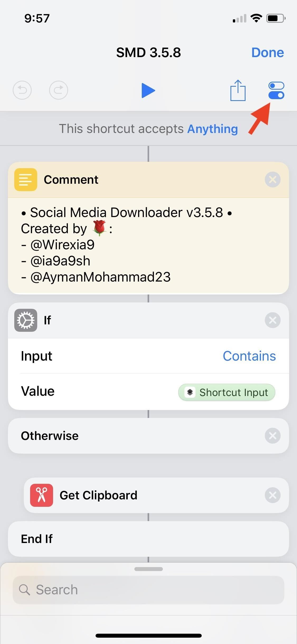Edit the Social Media Downloader comment text
The height and width of the screenshot is (644, 297).
pyautogui.click(x=127, y=245)
